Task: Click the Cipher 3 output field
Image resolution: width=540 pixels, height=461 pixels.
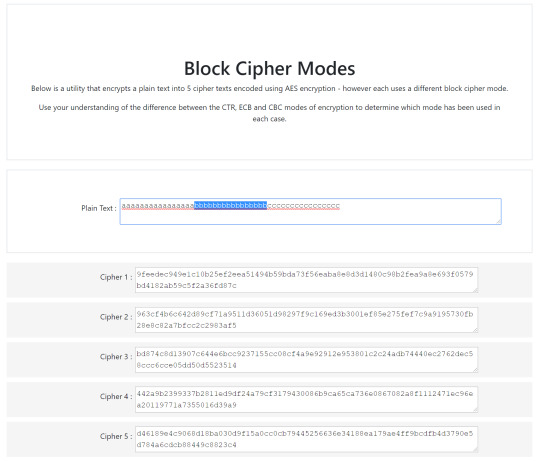Action: pos(306,360)
